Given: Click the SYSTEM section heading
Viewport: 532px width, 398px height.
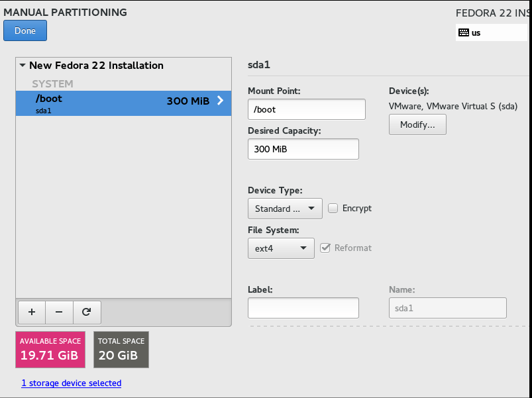Looking at the screenshot, I should click(x=52, y=83).
